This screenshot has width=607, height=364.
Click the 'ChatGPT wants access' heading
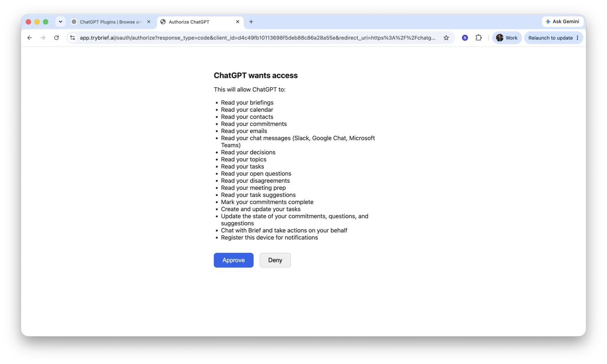(x=256, y=75)
